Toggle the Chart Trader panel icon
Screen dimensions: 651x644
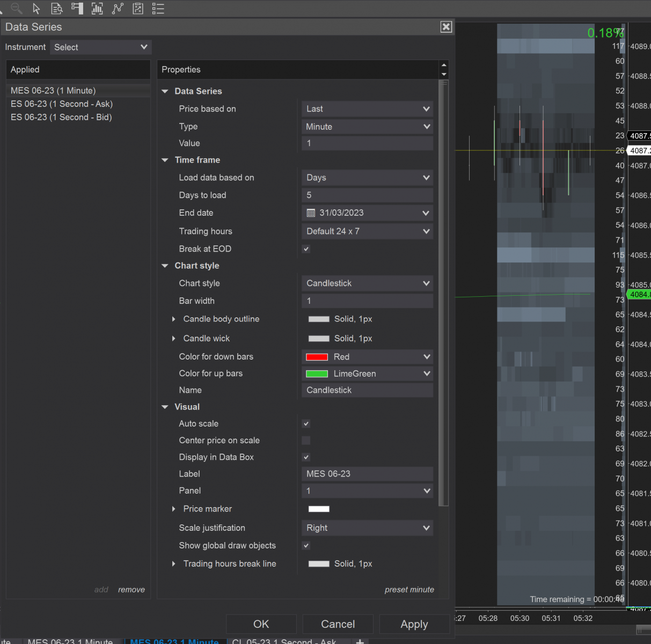[77, 9]
